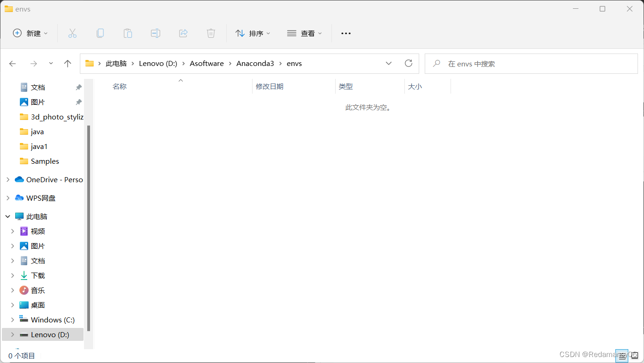Go up one folder level
This screenshot has height=363, width=644.
point(68,64)
